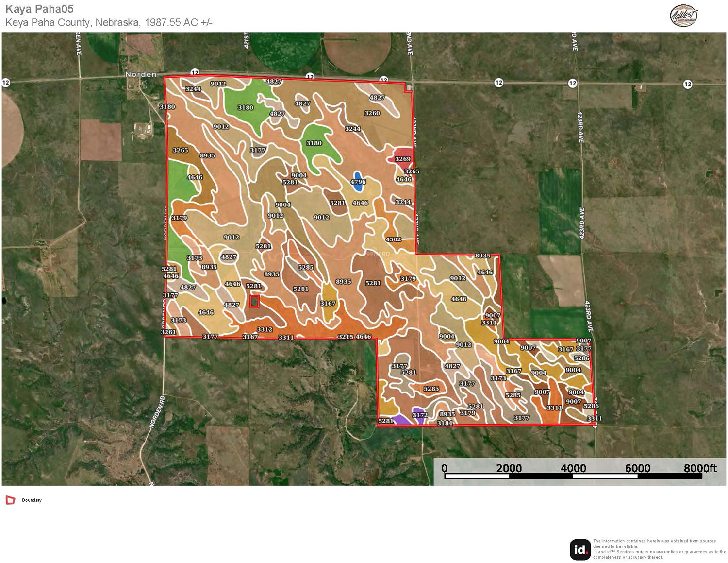Click the blue pond area labeled 4796
Image resolution: width=728 pixels, height=563 pixels.
pos(358,181)
